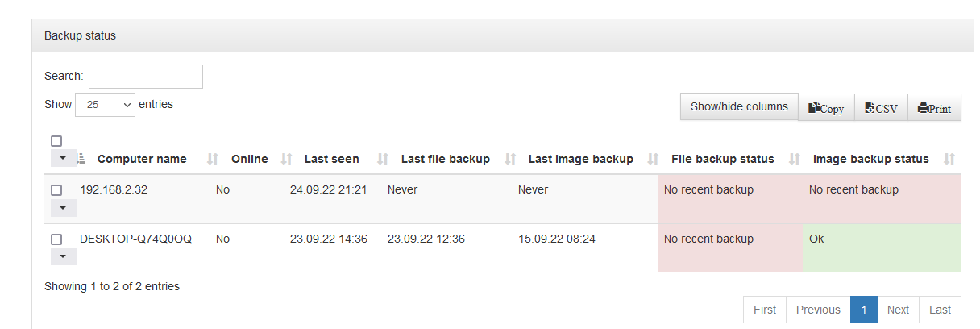The height and width of the screenshot is (329, 980).
Task: Export table using the CSV button
Action: (881, 108)
